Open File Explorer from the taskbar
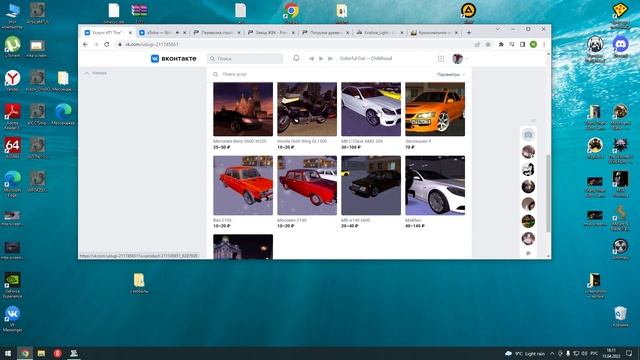 [41, 353]
